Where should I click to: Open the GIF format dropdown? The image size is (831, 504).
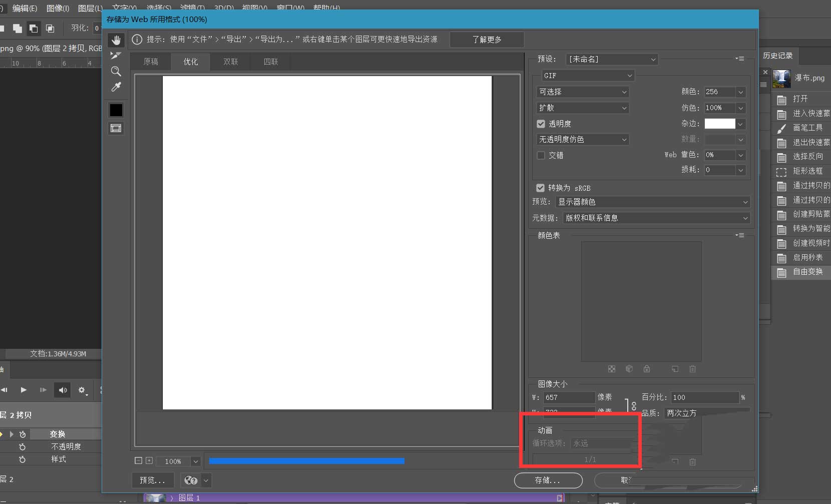587,75
